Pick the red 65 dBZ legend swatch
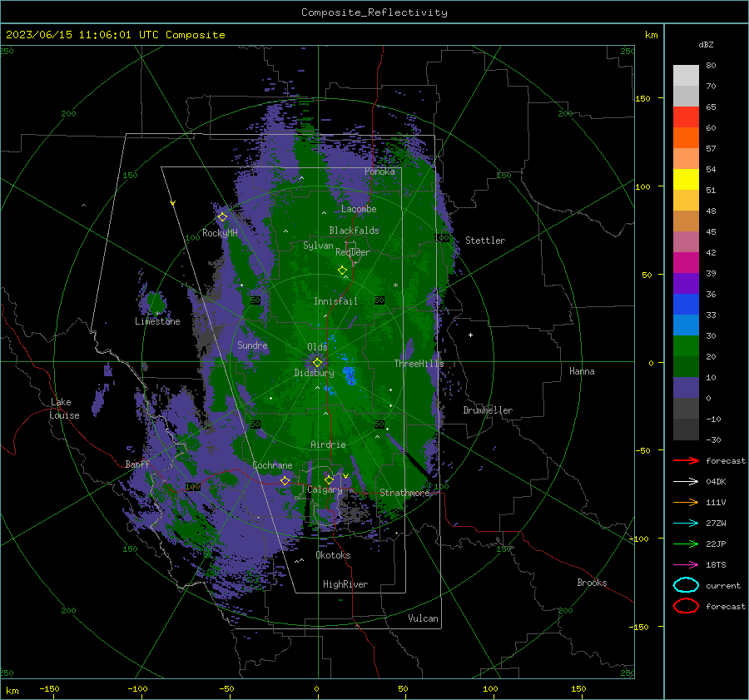The height and width of the screenshot is (700, 749). pos(686,117)
